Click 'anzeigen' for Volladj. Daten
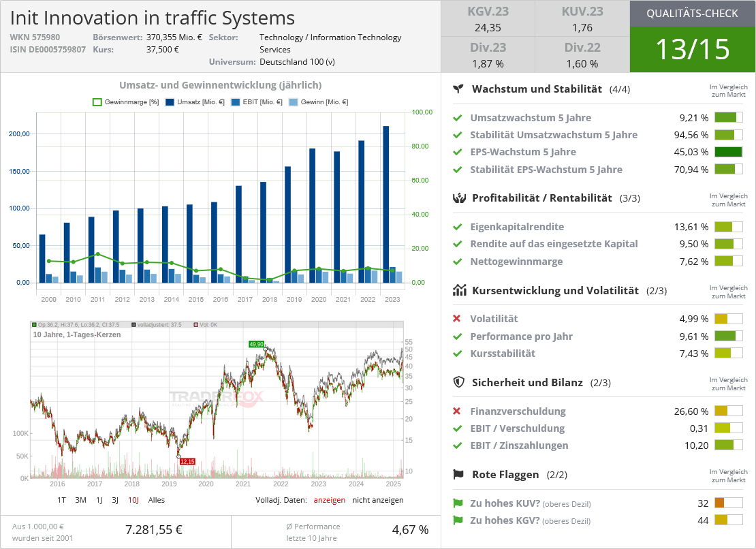Viewport: 756px width, 549px height. click(x=330, y=500)
